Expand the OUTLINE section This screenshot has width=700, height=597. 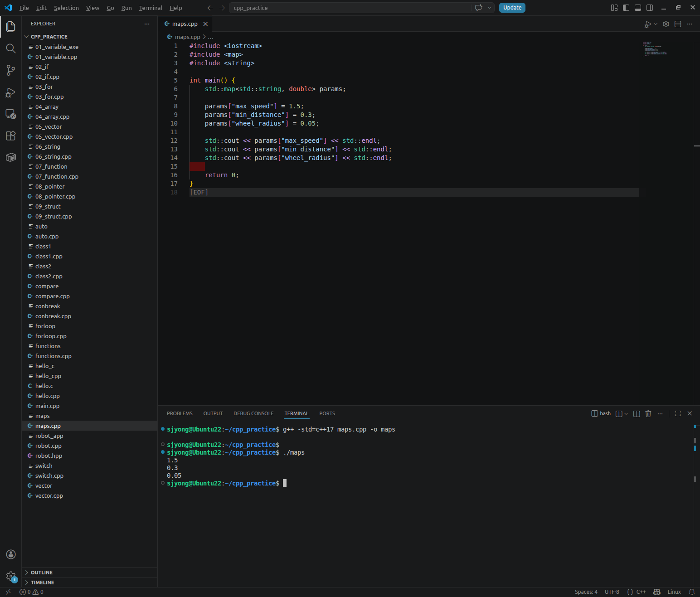pyautogui.click(x=89, y=573)
